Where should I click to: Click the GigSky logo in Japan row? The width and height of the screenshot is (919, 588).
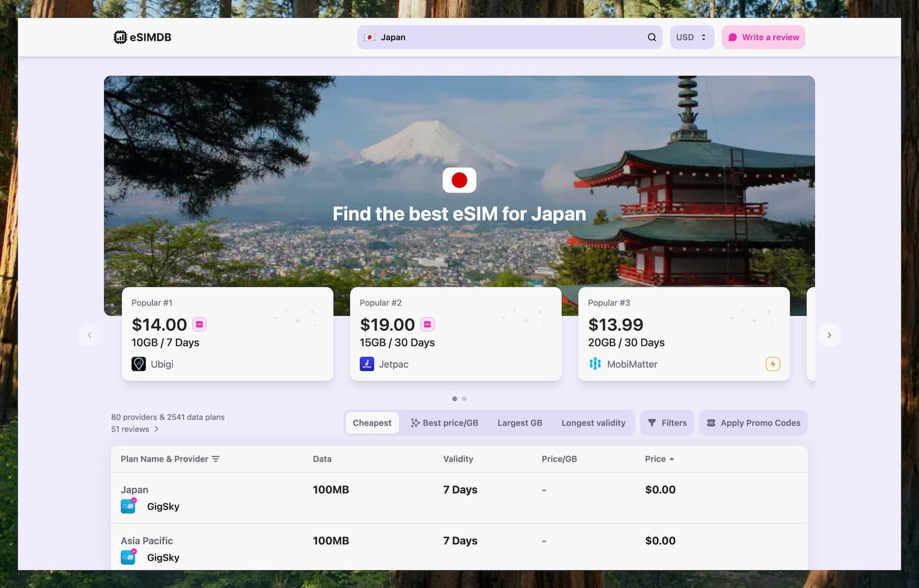point(128,506)
